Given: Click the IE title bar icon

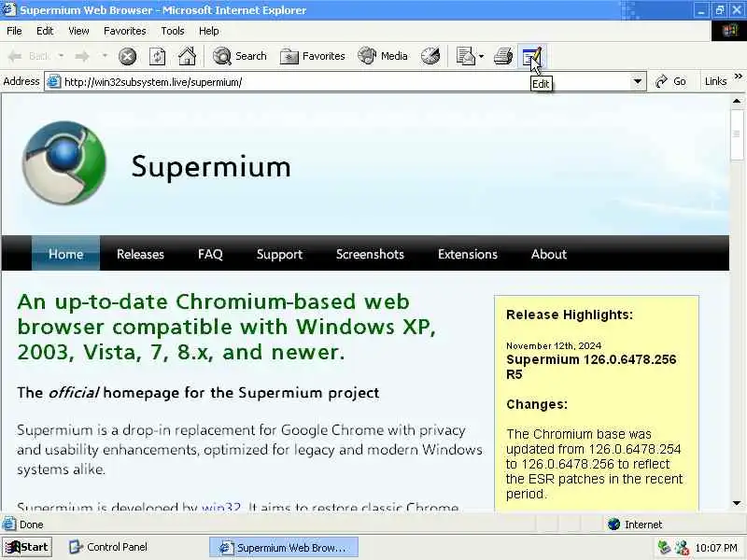Looking at the screenshot, I should pos(9,9).
